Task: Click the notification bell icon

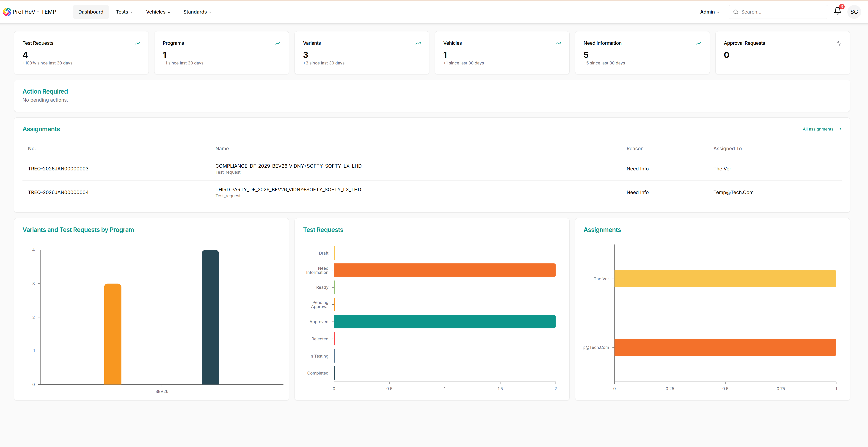Action: (837, 11)
